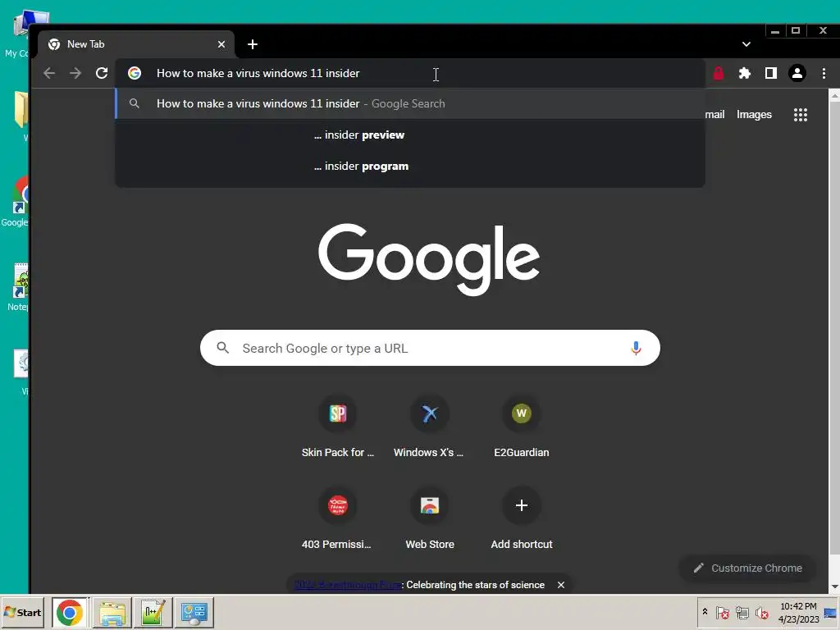Close the New Tab tab
Viewport: 840px width, 630px height.
pos(221,44)
